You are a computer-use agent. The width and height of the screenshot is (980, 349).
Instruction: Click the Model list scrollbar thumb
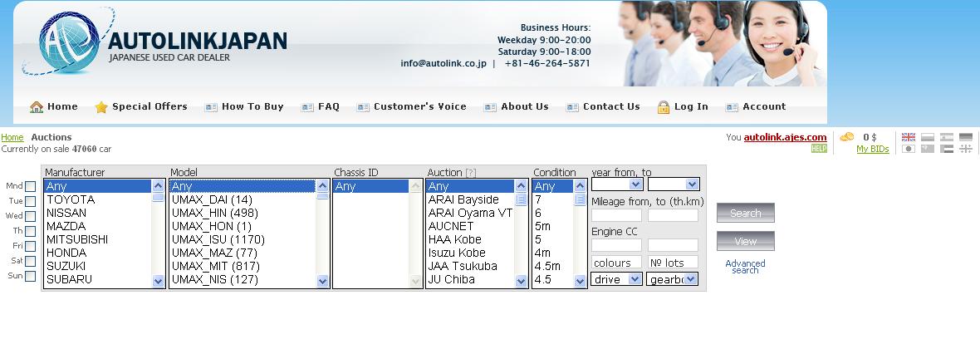(x=322, y=196)
